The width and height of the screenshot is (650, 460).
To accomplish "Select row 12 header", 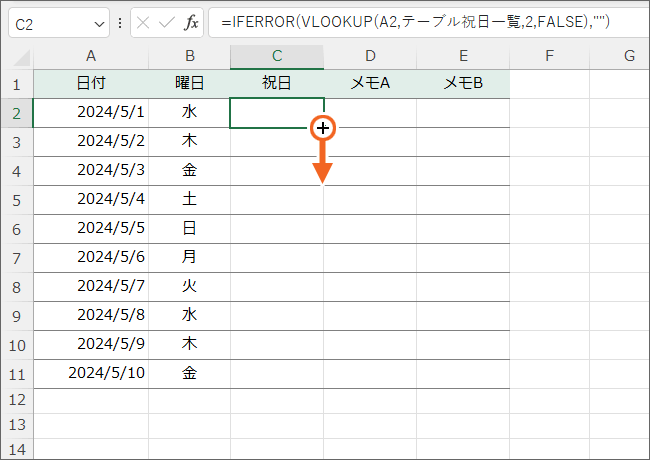I will click(x=17, y=400).
